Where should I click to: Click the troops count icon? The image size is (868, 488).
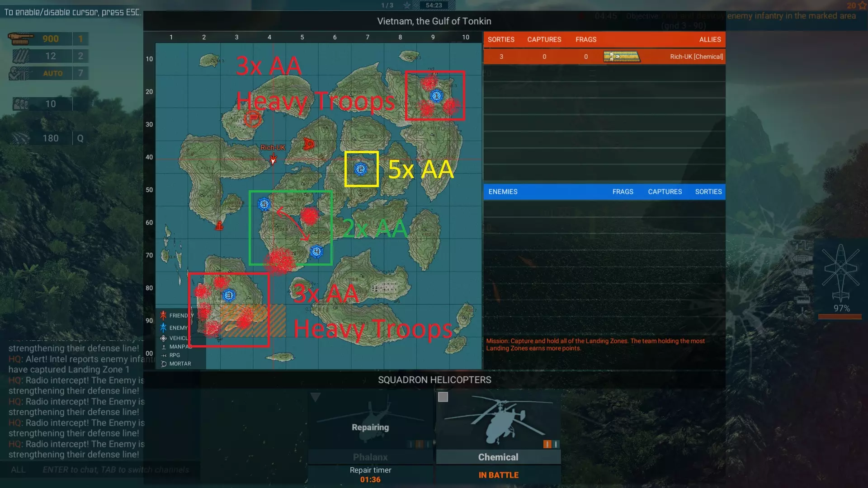pos(21,104)
